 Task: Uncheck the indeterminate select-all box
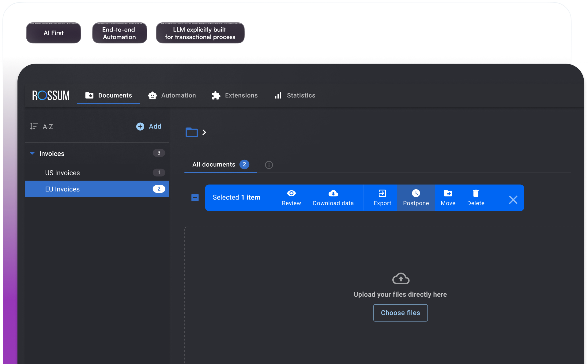tap(195, 198)
